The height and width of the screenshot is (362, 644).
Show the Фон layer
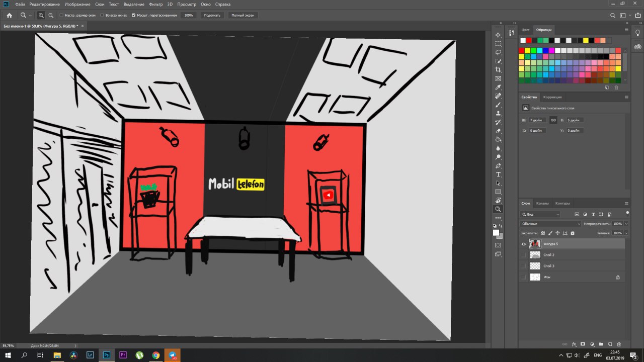[x=524, y=277]
